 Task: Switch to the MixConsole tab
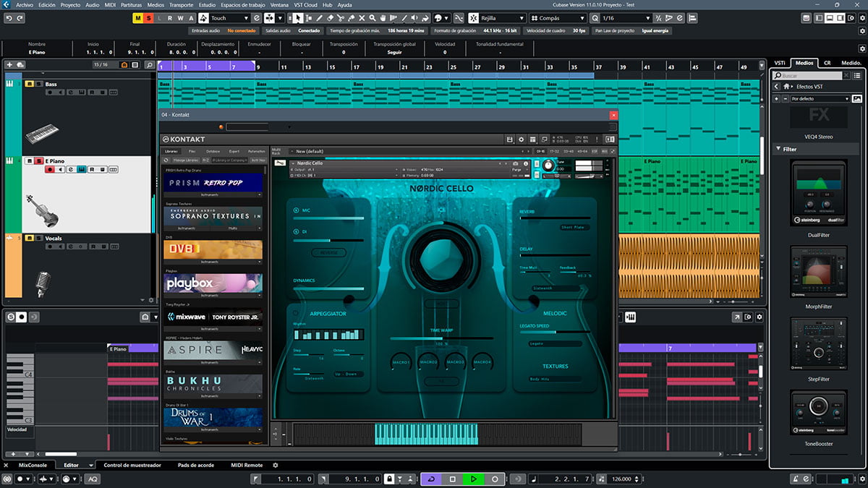(33, 465)
